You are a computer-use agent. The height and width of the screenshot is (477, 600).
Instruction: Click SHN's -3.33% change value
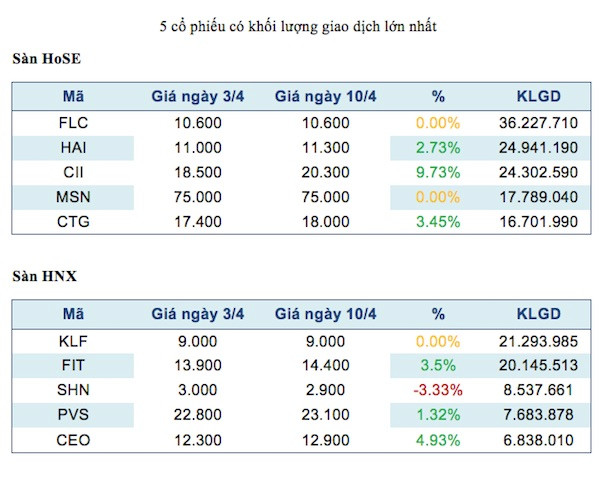tap(438, 388)
